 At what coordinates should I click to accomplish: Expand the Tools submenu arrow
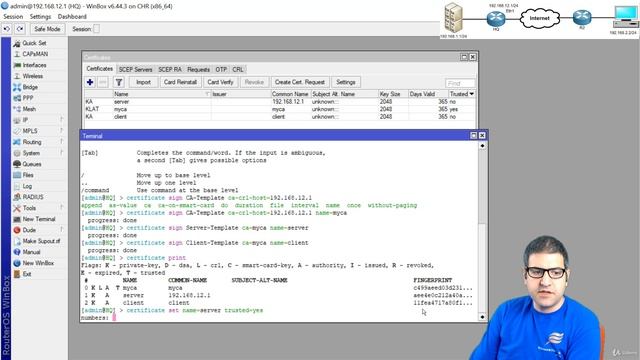tap(62, 208)
